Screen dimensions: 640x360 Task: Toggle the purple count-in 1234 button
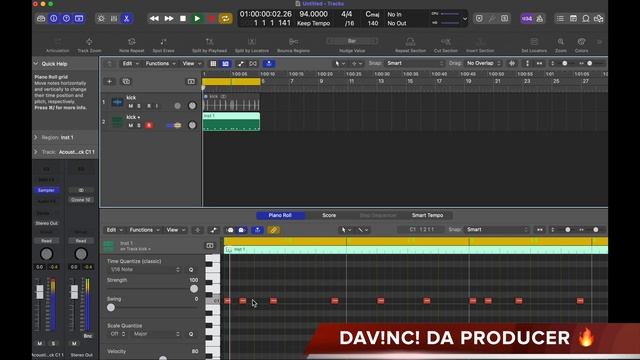(527, 18)
